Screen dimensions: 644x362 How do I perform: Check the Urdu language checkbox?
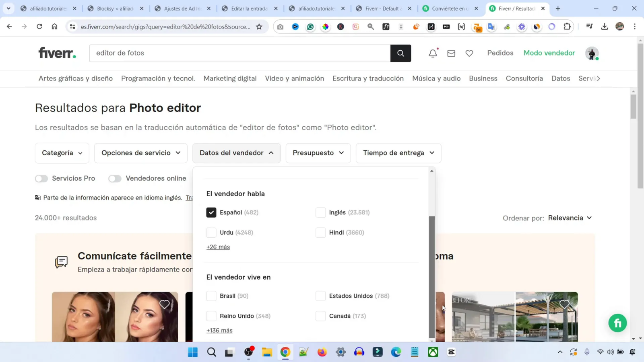click(x=211, y=232)
